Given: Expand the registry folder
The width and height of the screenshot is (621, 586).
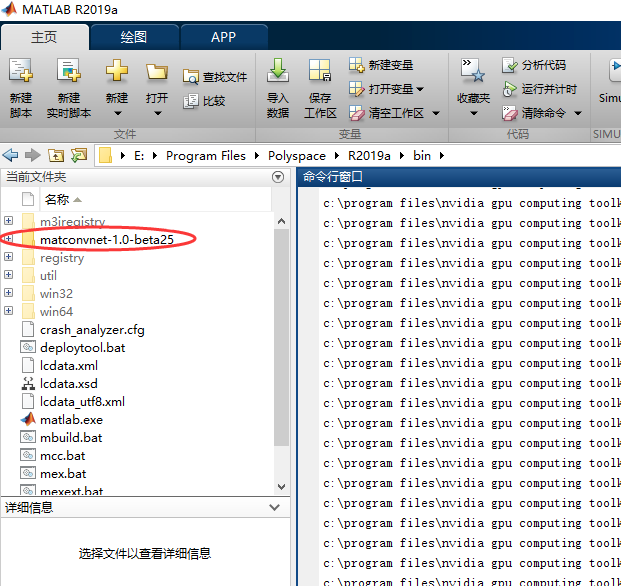Looking at the screenshot, I should click(8, 256).
